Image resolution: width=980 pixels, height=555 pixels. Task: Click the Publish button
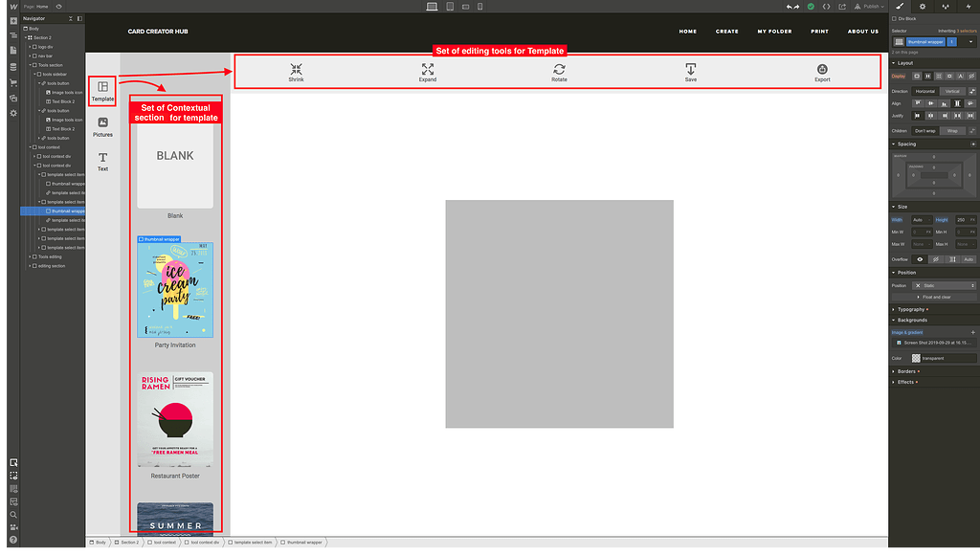pos(869,6)
